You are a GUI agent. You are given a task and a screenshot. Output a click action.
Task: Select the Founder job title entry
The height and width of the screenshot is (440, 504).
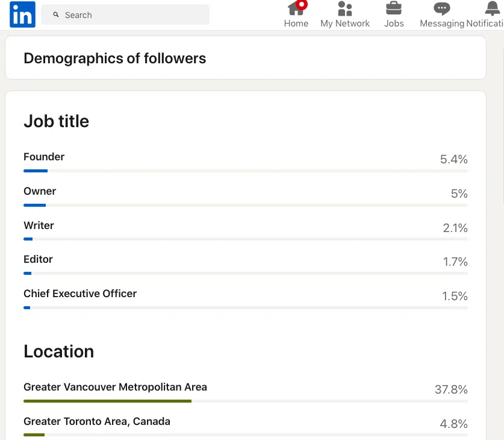pos(44,157)
